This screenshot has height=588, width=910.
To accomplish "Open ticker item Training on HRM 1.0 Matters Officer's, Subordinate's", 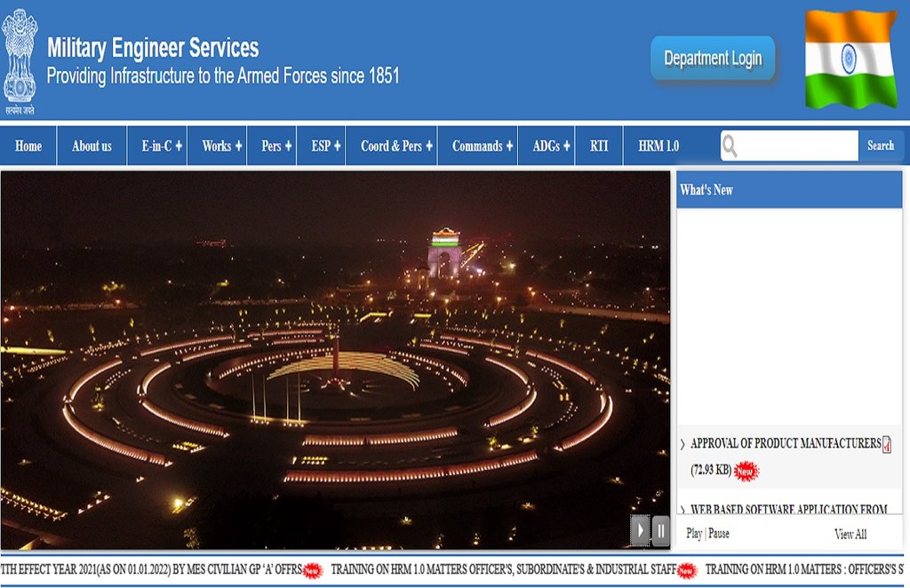I will [x=504, y=569].
